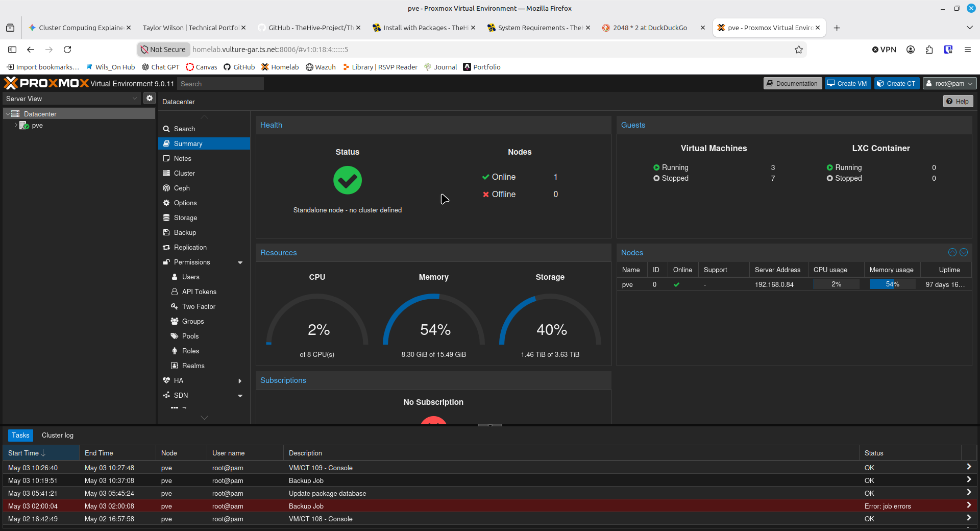Screen dimensions: 980x531
Task: Open details arrow for the failed Backup Job task
Action: pyautogui.click(x=969, y=505)
